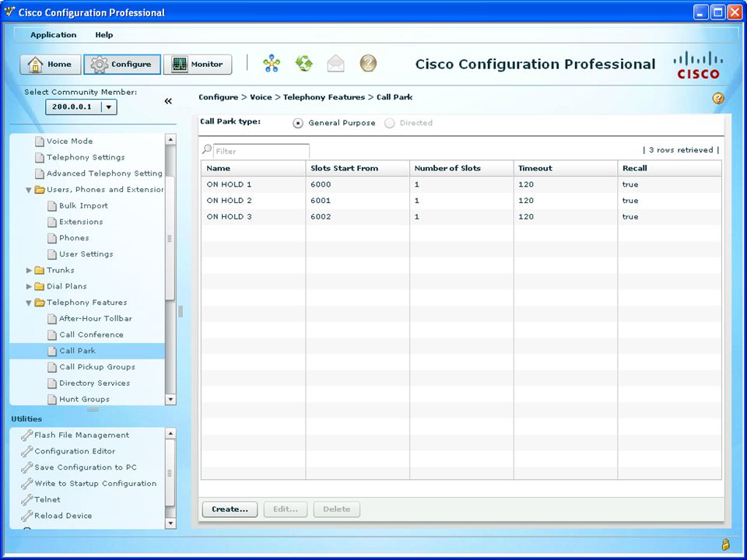This screenshot has width=747, height=560.
Task: Open After-Hour Tollbar page
Action: pyautogui.click(x=95, y=319)
